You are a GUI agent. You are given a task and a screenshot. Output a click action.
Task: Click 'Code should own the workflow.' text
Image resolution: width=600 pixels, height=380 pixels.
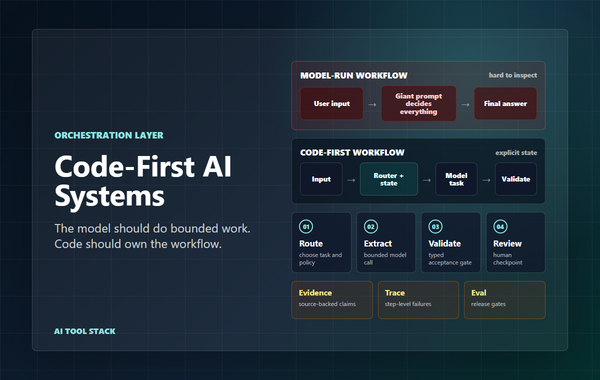[x=138, y=244]
